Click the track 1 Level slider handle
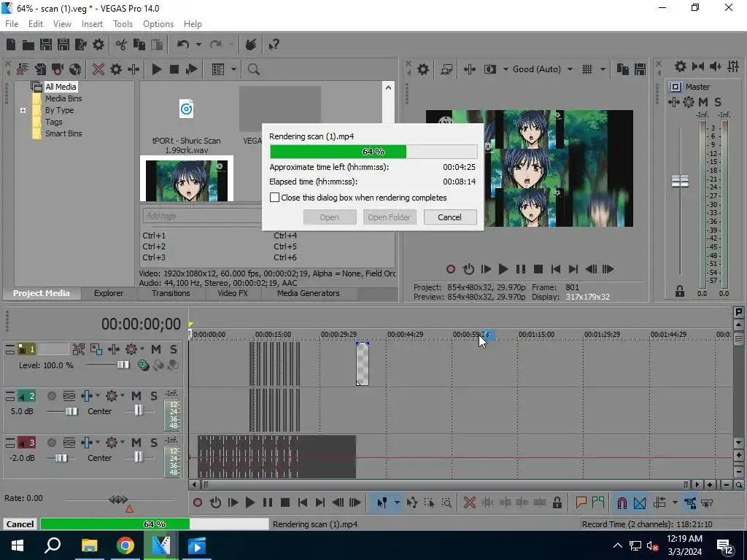Screen dimensions: 747x560 [x=123, y=365]
